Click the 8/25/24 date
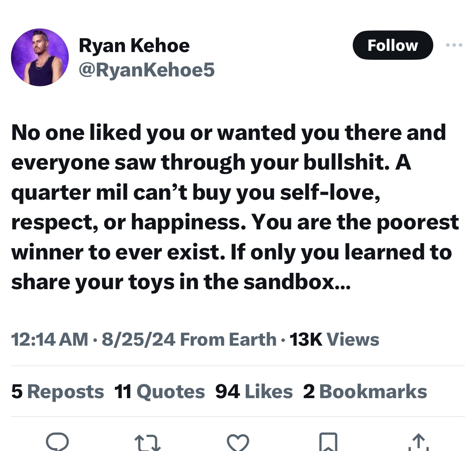This screenshot has height=451, width=476. point(138,339)
